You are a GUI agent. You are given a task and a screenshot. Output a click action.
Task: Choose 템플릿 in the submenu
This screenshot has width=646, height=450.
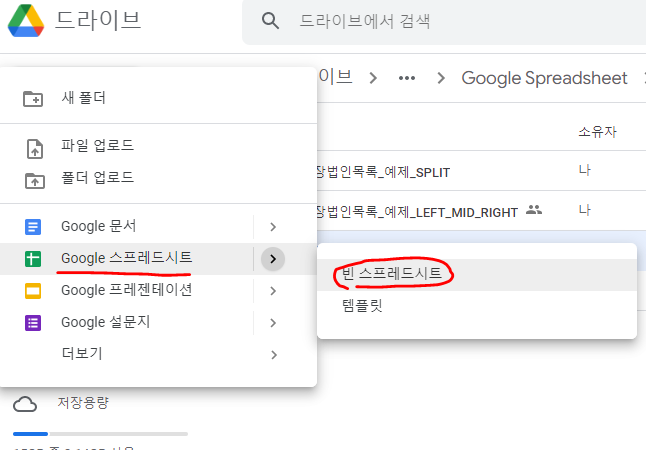pyautogui.click(x=477, y=306)
